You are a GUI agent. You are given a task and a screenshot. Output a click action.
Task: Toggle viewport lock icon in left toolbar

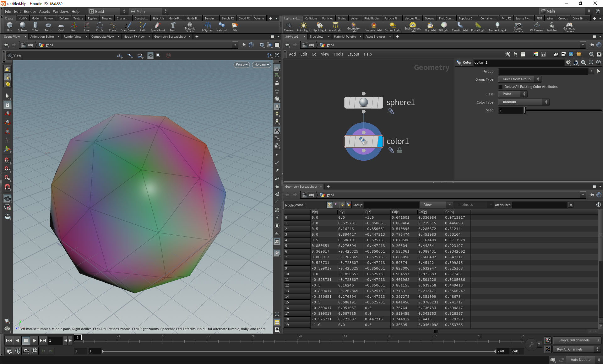coord(8,105)
